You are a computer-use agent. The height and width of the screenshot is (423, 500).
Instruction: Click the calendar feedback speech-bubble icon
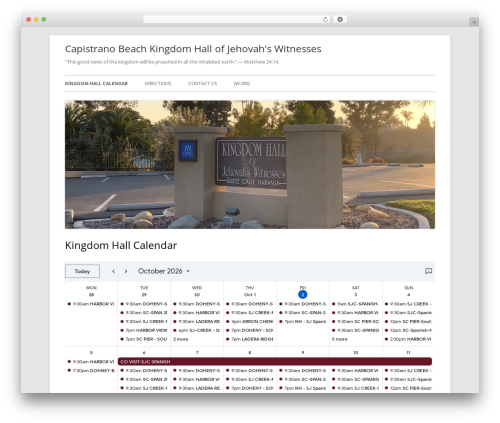(429, 271)
